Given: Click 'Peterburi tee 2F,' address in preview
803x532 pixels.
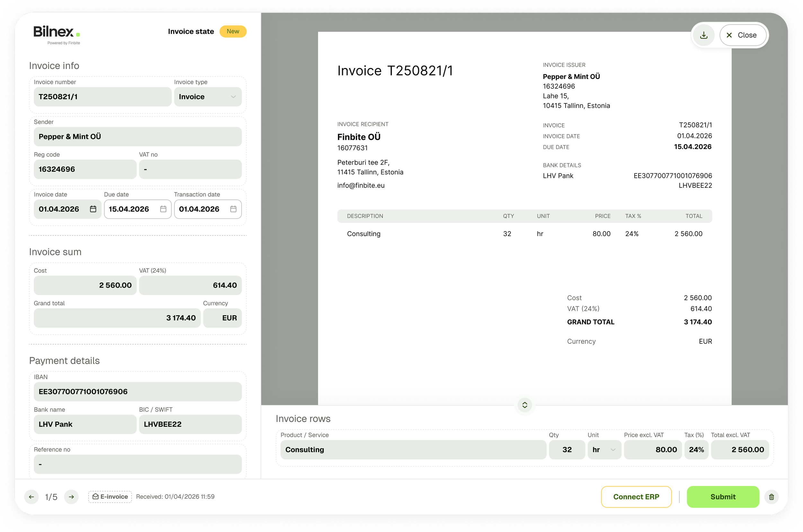Looking at the screenshot, I should (363, 162).
